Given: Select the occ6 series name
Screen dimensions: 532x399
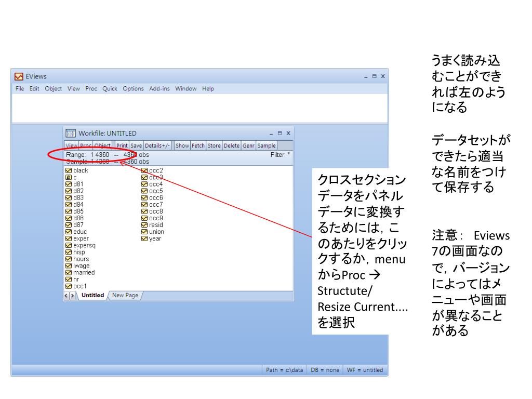Looking at the screenshot, I should pos(156,198).
